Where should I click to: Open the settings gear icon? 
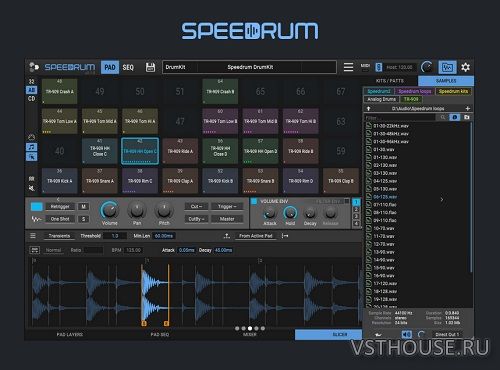point(465,67)
